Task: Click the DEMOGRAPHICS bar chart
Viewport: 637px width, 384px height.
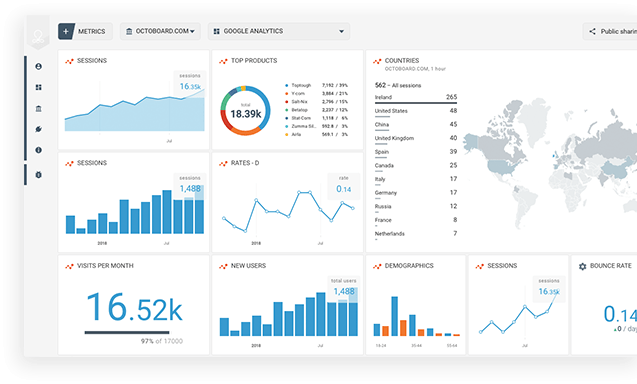Action: point(416,317)
